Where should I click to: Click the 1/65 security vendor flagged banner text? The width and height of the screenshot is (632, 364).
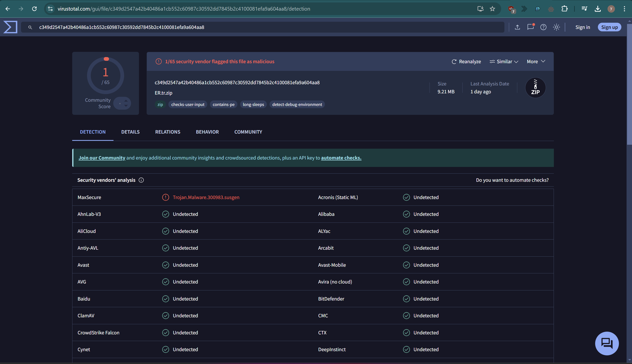(x=220, y=61)
